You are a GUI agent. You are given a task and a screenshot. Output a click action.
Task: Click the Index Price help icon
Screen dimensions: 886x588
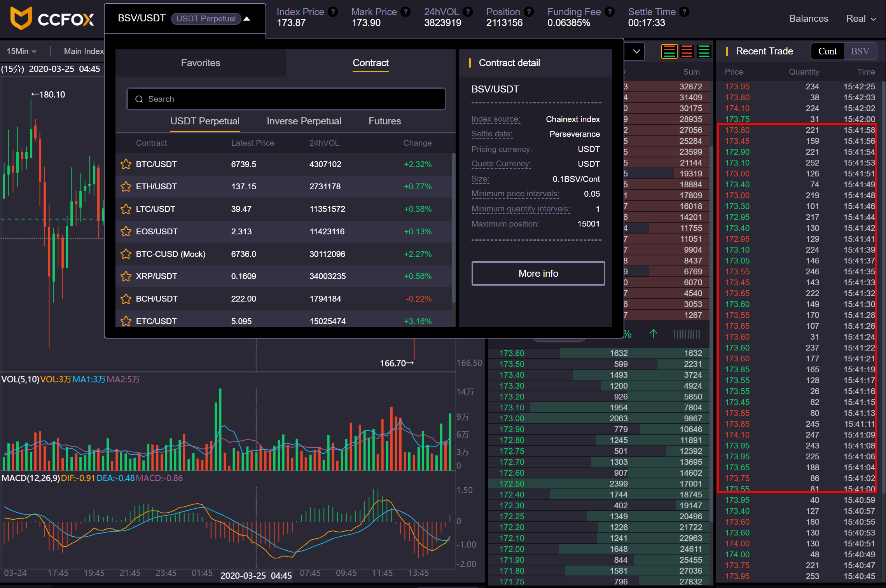click(x=333, y=12)
